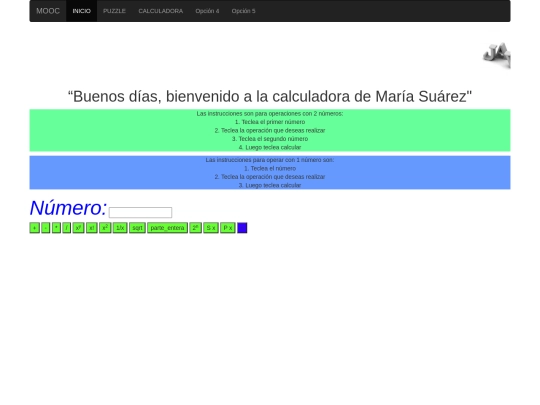Click the solid blue button after P x
Image resolution: width=540 pixels, height=405 pixels.
point(242,228)
